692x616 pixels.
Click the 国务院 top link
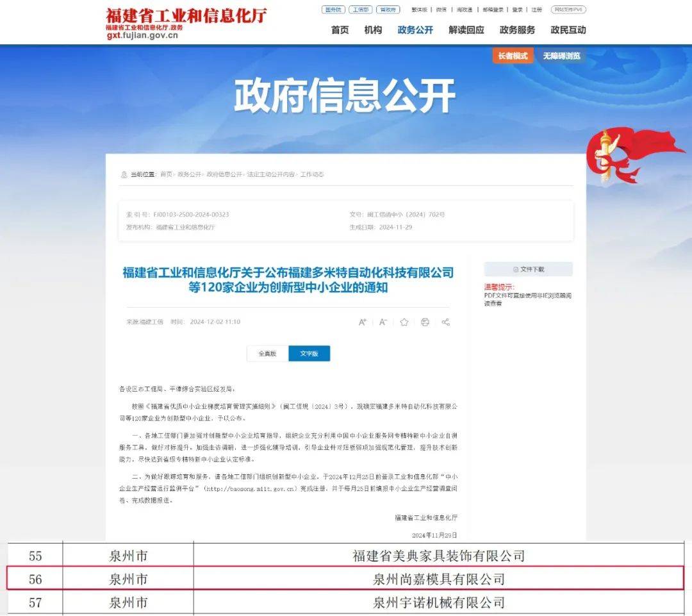(x=333, y=10)
